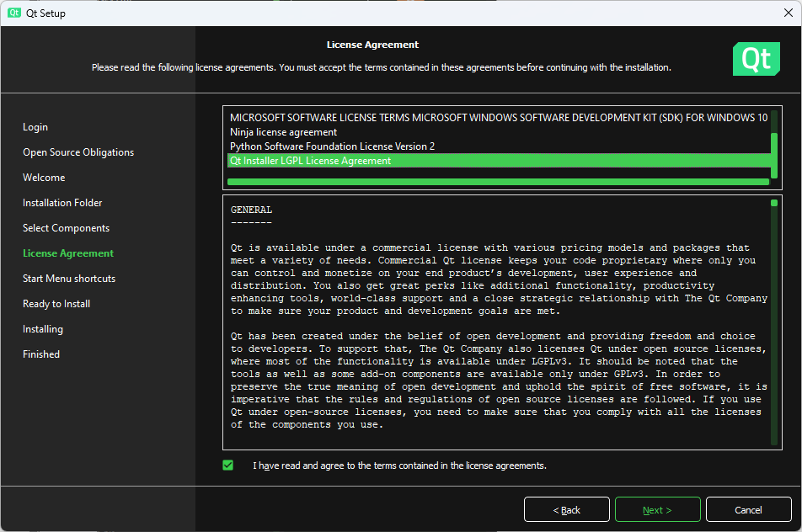Open the Open Source Obligations step
This screenshot has width=802, height=532.
78,152
